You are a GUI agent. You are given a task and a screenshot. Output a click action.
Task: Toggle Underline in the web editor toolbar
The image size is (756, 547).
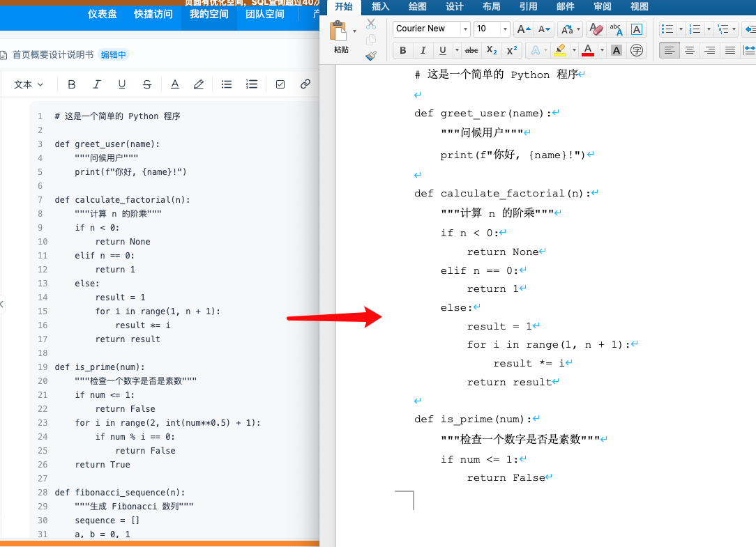pos(122,84)
